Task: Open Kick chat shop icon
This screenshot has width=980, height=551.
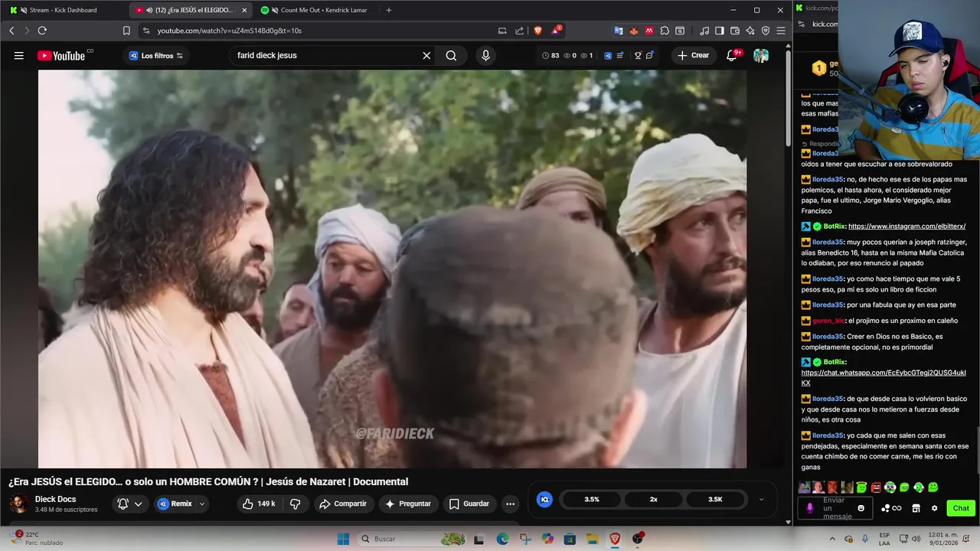Action: pos(916,508)
